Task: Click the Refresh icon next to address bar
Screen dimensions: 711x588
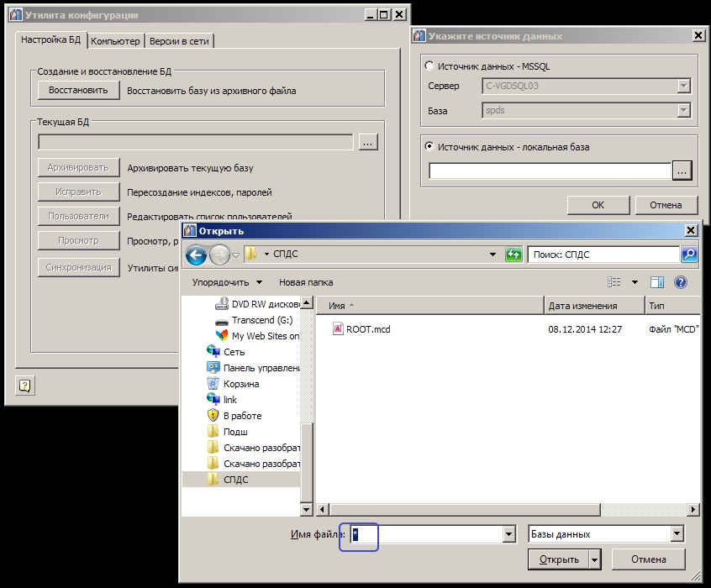Action: point(513,254)
